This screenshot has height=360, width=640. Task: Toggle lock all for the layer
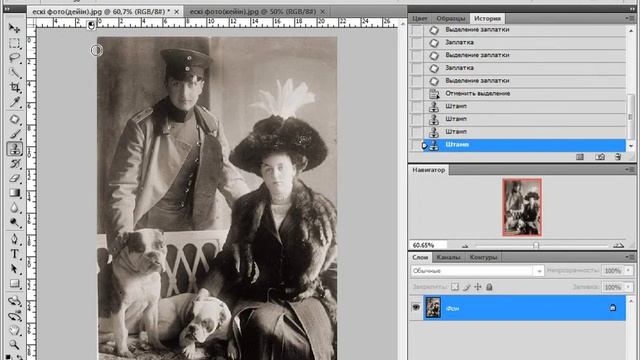click(489, 287)
